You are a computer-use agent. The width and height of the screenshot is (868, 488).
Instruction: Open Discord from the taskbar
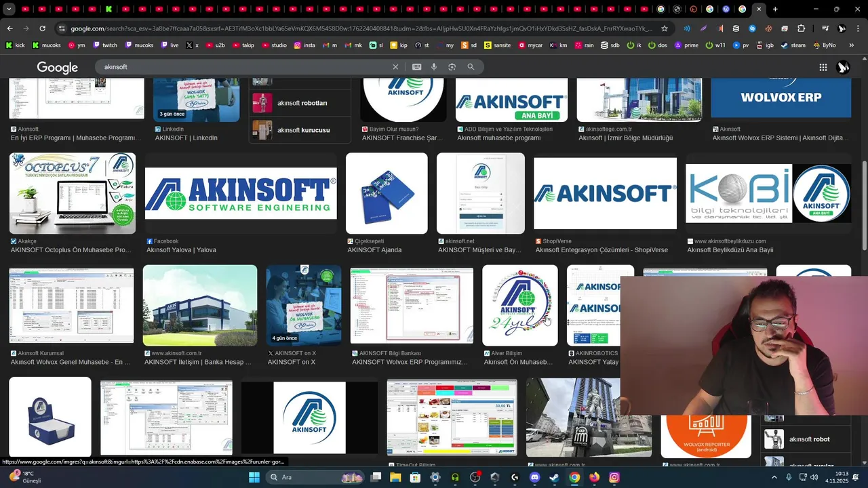point(534,477)
